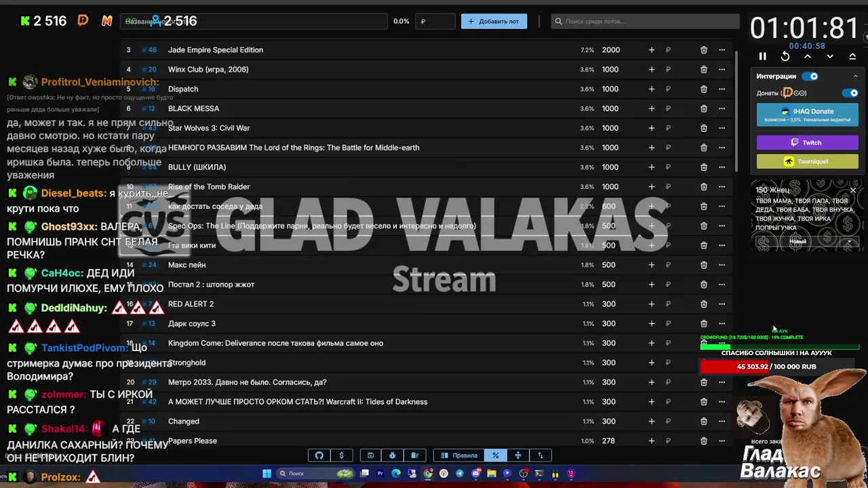868x488 pixels.
Task: Delete Star Wolves 3: Civil War lot
Action: pyautogui.click(x=704, y=128)
